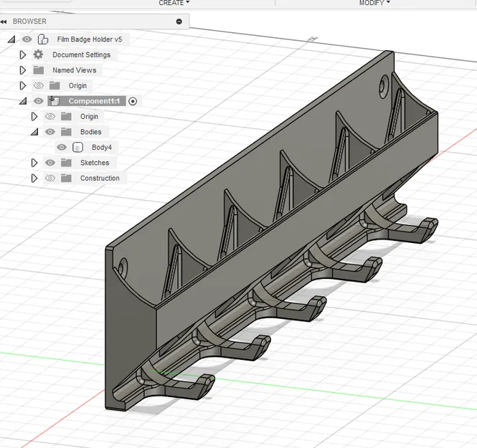Expand the Sketches folder

pyautogui.click(x=34, y=163)
